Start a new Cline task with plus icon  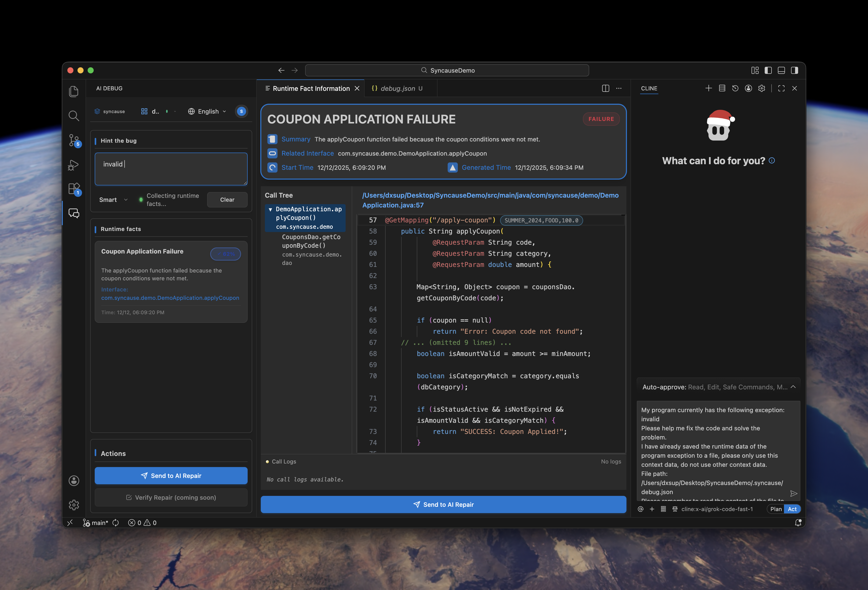[x=708, y=89]
